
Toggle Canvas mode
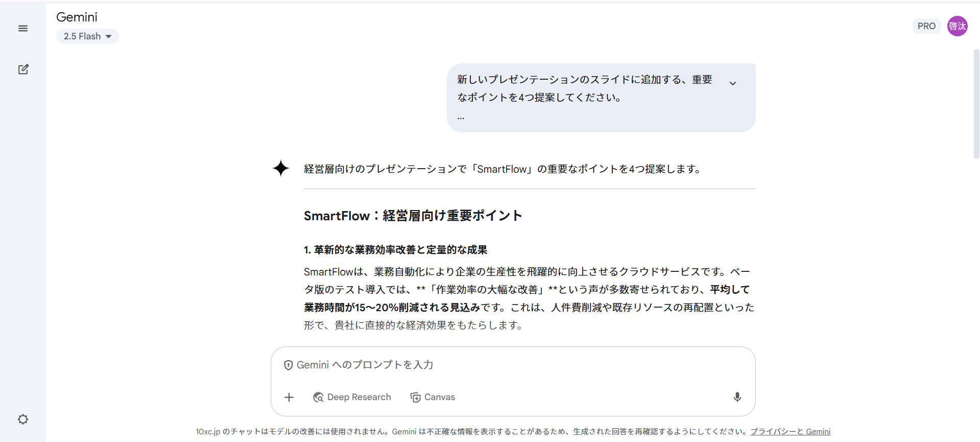[433, 397]
